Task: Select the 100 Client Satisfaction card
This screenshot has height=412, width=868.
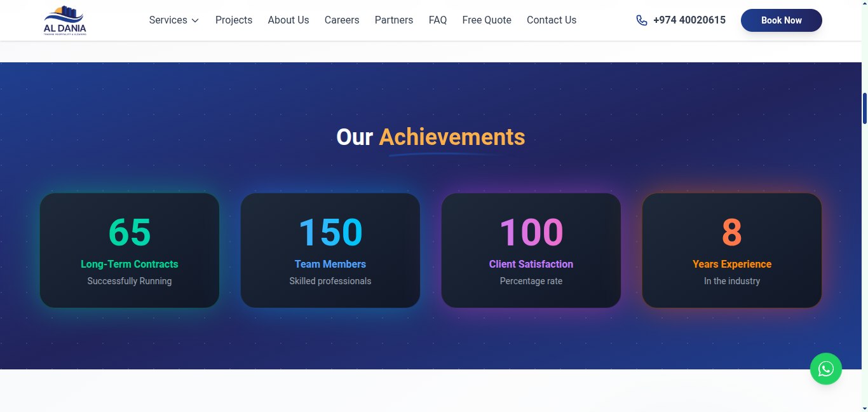Action: [531, 251]
